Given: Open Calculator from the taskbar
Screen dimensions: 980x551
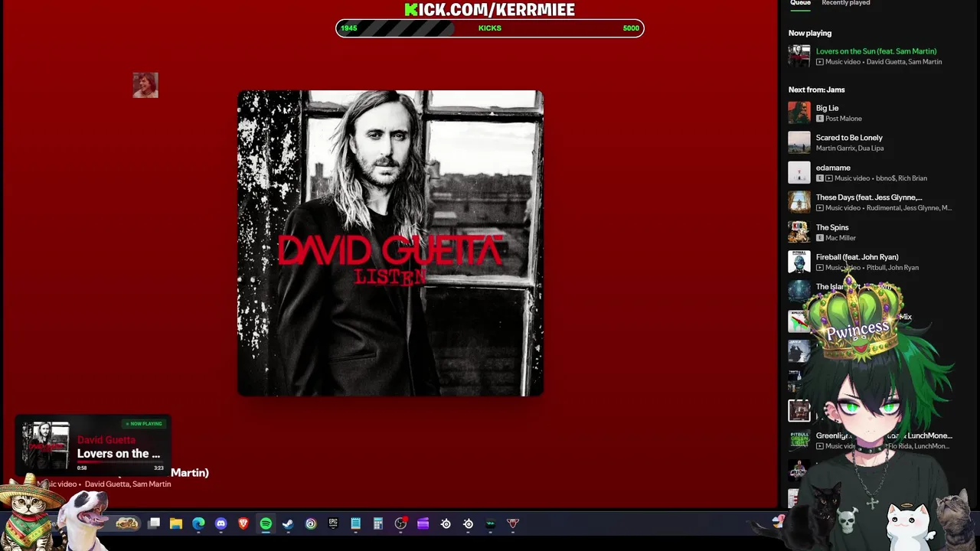Looking at the screenshot, I should pos(377,523).
